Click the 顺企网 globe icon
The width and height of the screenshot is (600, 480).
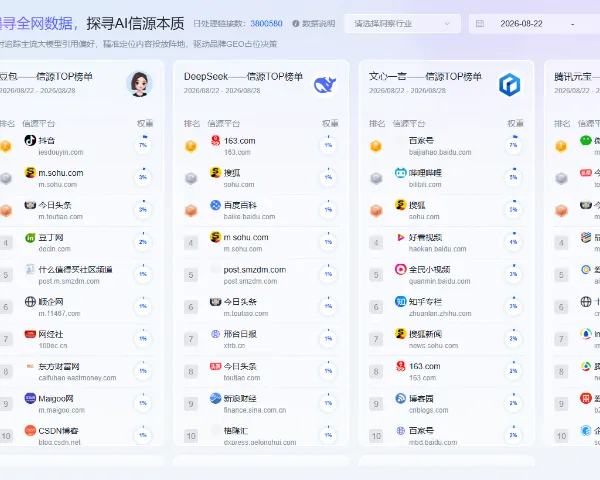(x=30, y=302)
